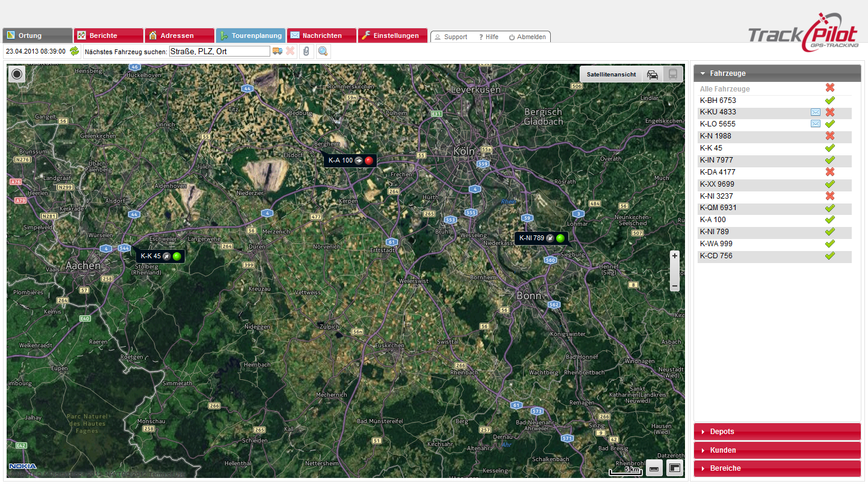The image size is (868, 484).
Task: Open message envelope for K-LO 5655
Action: pos(816,124)
